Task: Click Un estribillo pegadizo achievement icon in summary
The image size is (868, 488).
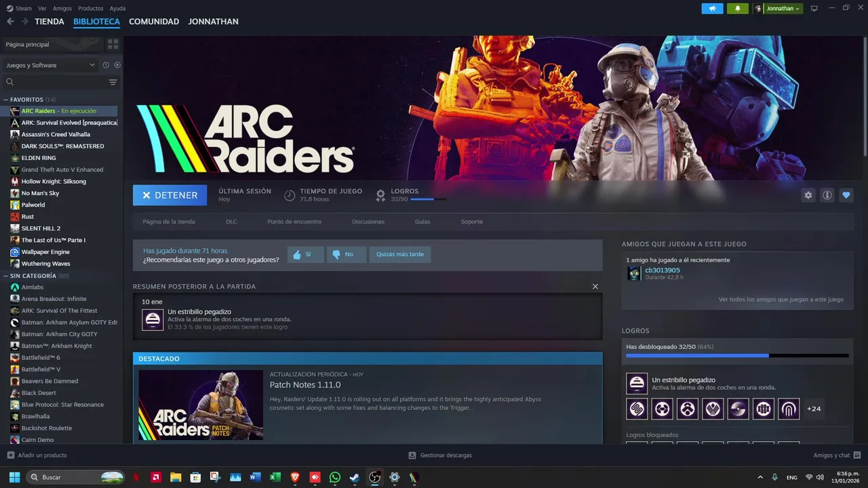Action: pyautogui.click(x=153, y=319)
